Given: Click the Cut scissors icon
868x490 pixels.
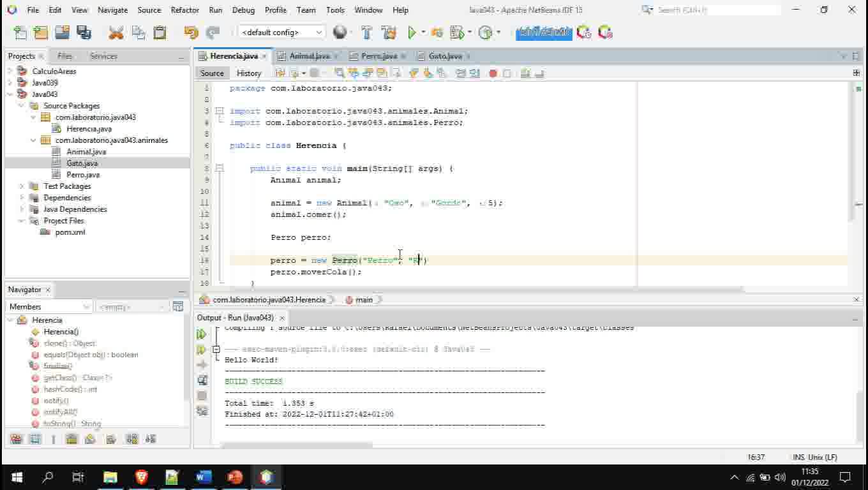Looking at the screenshot, I should 116,33.
